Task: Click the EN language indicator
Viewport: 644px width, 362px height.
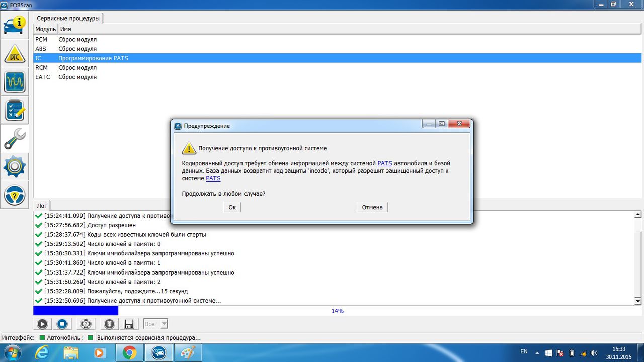Action: point(524,352)
